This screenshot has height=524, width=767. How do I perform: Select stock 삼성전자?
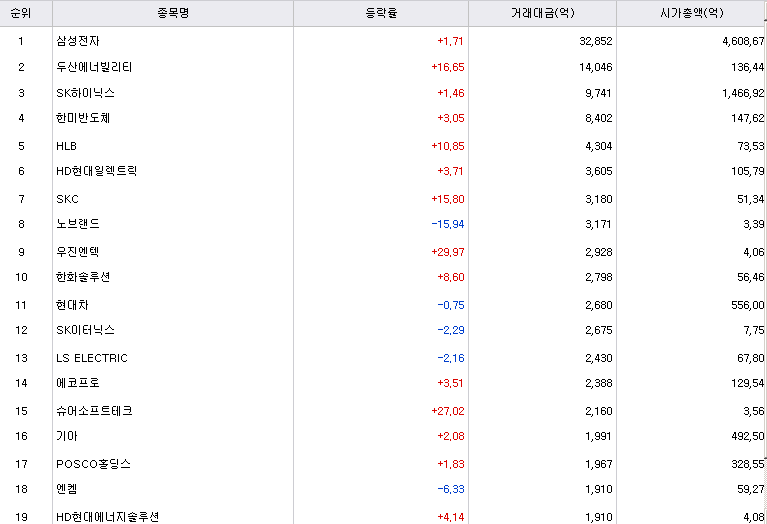click(78, 41)
